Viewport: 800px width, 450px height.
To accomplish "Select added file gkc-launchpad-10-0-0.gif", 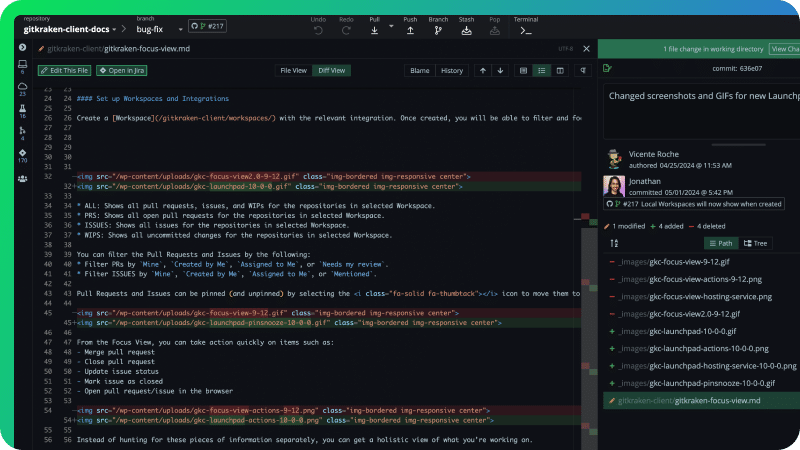I will tap(702, 331).
